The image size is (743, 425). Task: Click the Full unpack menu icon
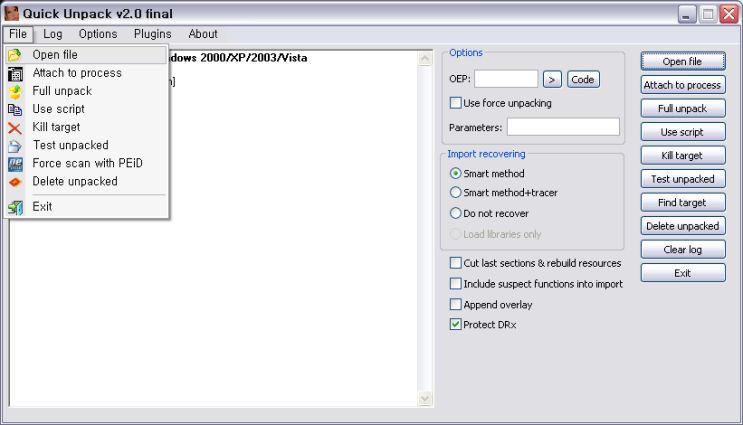15,91
